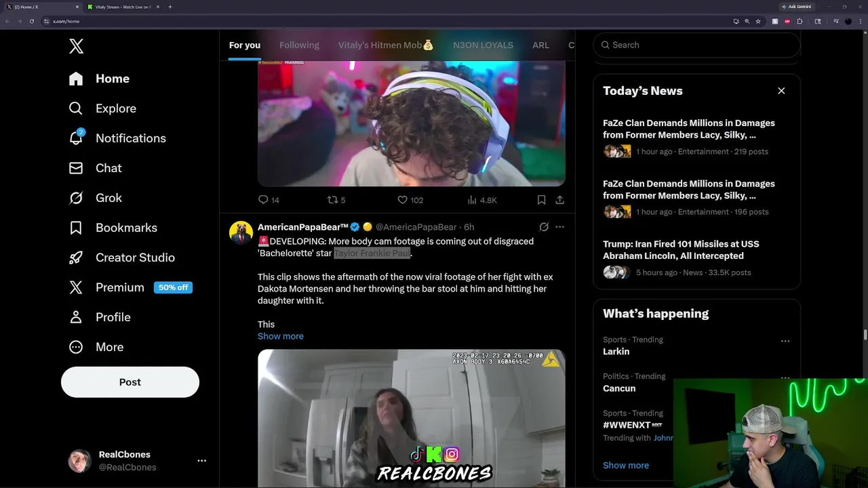
Task: Open Grok in the sidebar
Action: [95, 198]
